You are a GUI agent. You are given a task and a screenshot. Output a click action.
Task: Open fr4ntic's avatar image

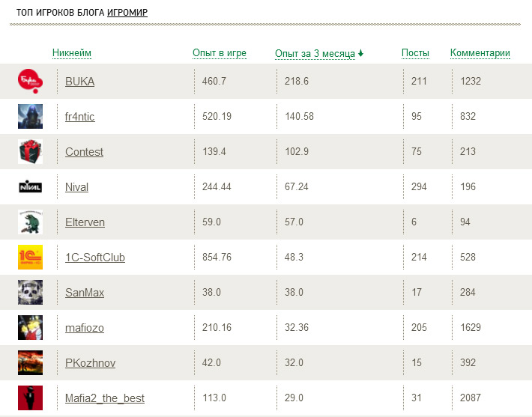pyautogui.click(x=30, y=116)
